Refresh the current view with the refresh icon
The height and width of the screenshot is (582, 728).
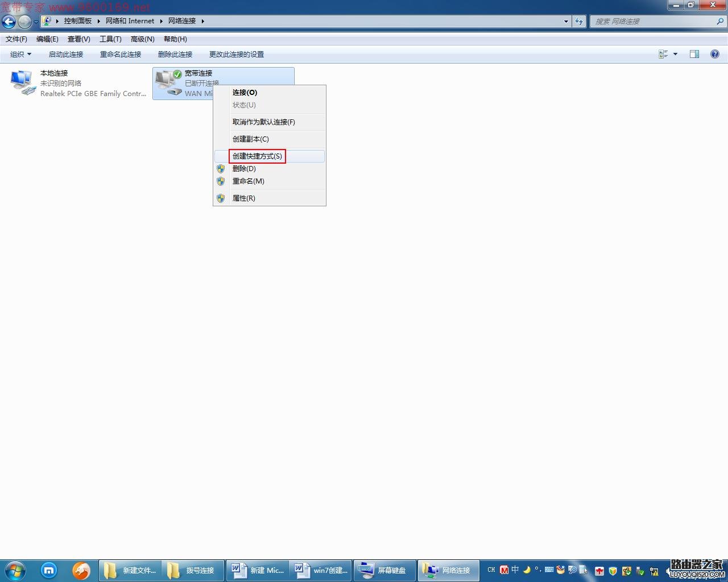click(579, 21)
